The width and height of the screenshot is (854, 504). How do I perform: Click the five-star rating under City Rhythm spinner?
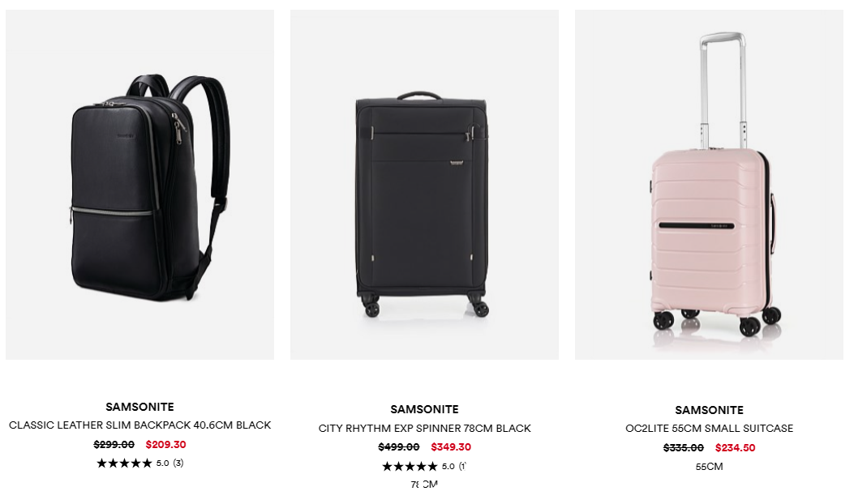(x=410, y=467)
